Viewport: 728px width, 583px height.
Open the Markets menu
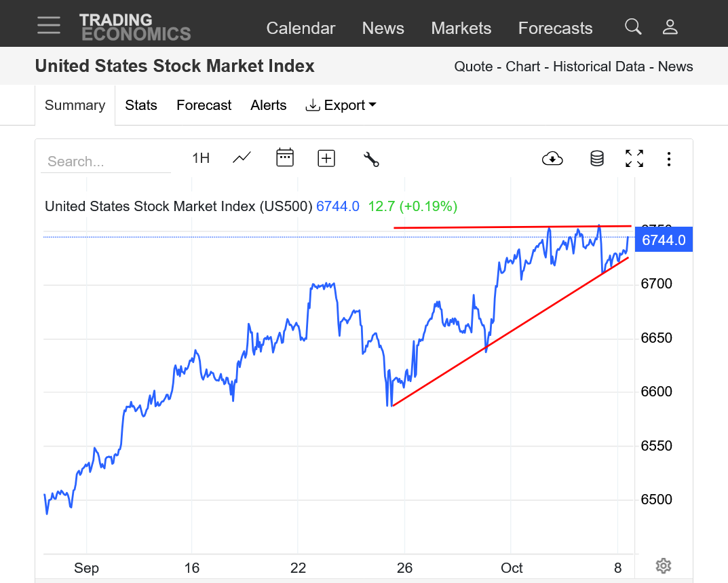461,28
